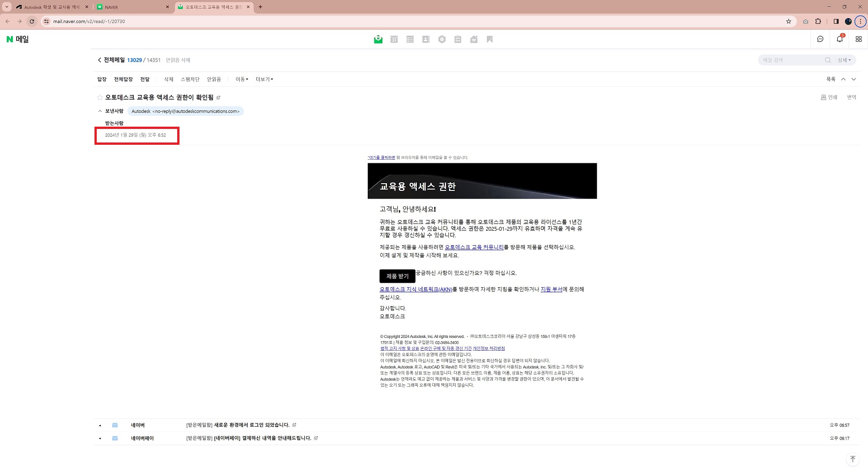
Task: Bookmark this page with the star
Action: 788,21
